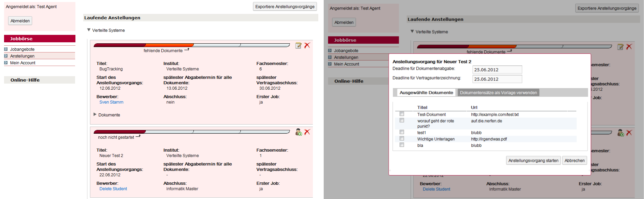Delete the BugTracking hiring process on undimmed page
The width and height of the screenshot is (644, 199).
tap(307, 45)
